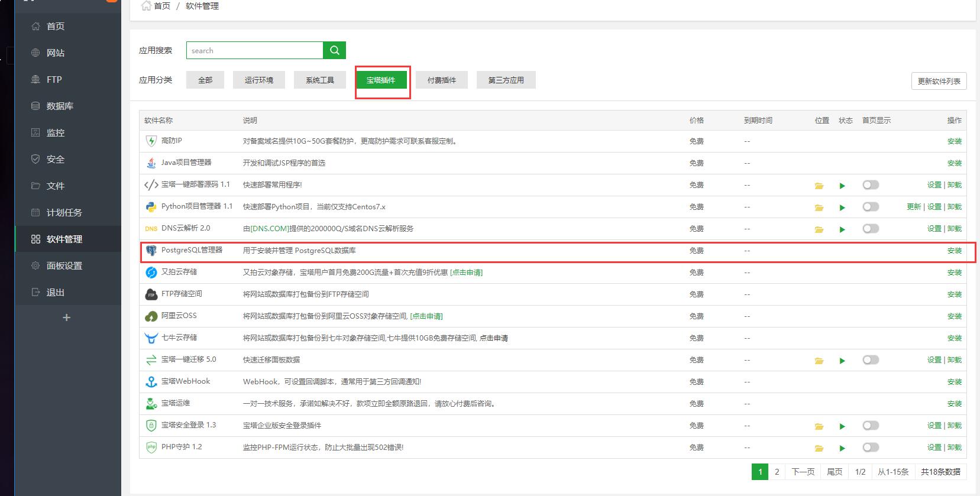Image resolution: width=980 pixels, height=496 pixels.
Task: Open folder location for Python项目管理器 1.1
Action: pos(819,208)
